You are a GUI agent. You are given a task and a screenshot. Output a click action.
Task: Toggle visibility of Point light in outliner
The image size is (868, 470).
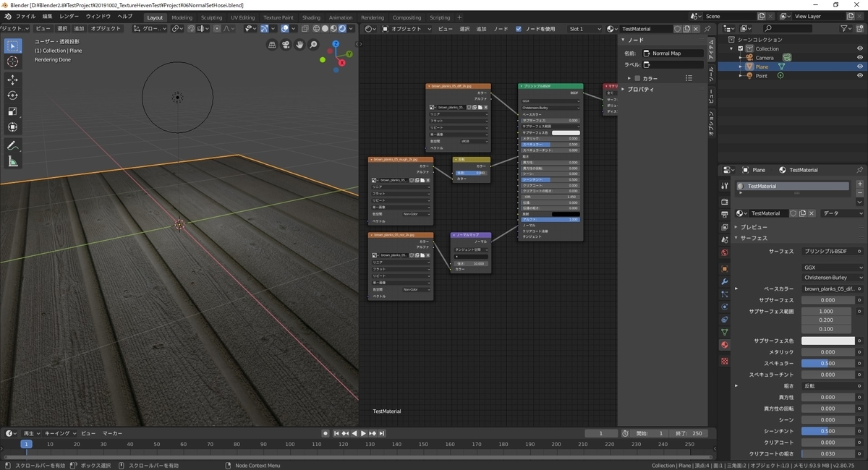860,76
